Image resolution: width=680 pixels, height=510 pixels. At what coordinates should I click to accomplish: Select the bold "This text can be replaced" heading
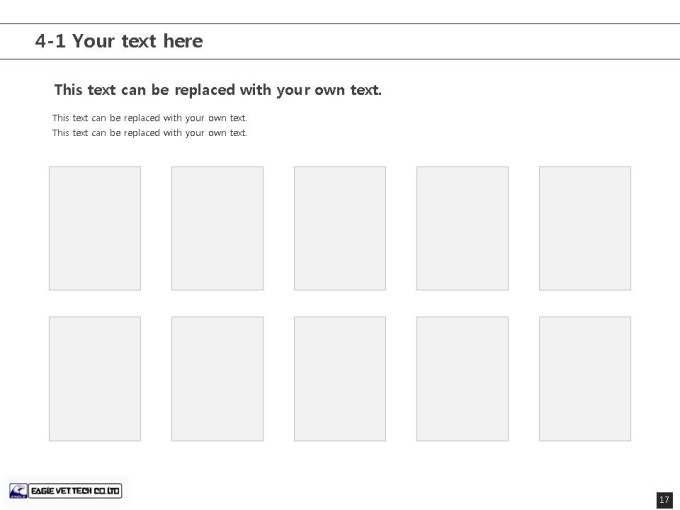click(x=218, y=90)
